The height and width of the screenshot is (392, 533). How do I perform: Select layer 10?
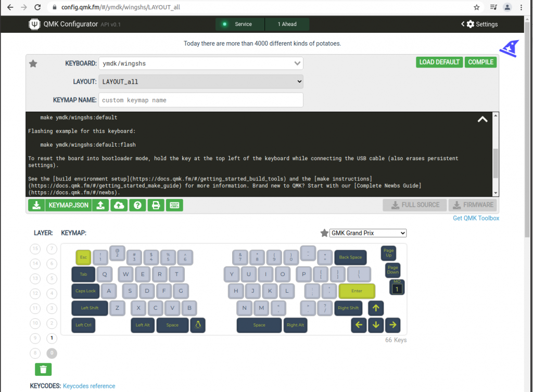pyautogui.click(x=35, y=323)
